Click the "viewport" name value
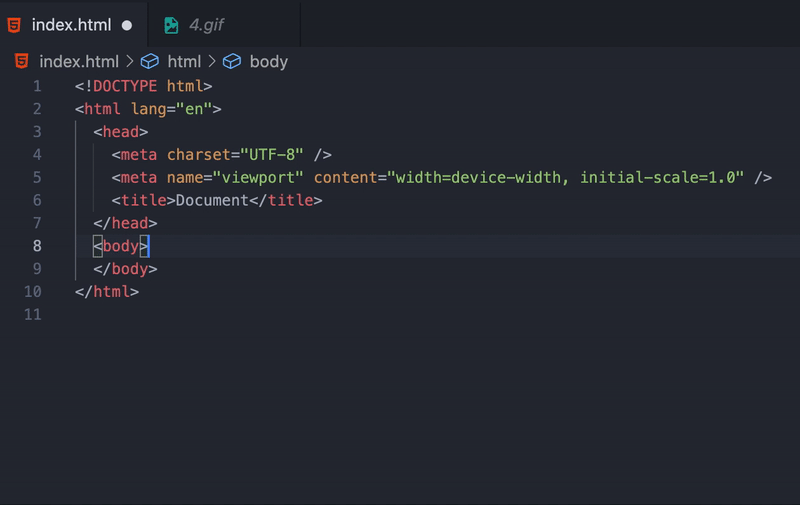800x505 pixels. click(x=258, y=178)
